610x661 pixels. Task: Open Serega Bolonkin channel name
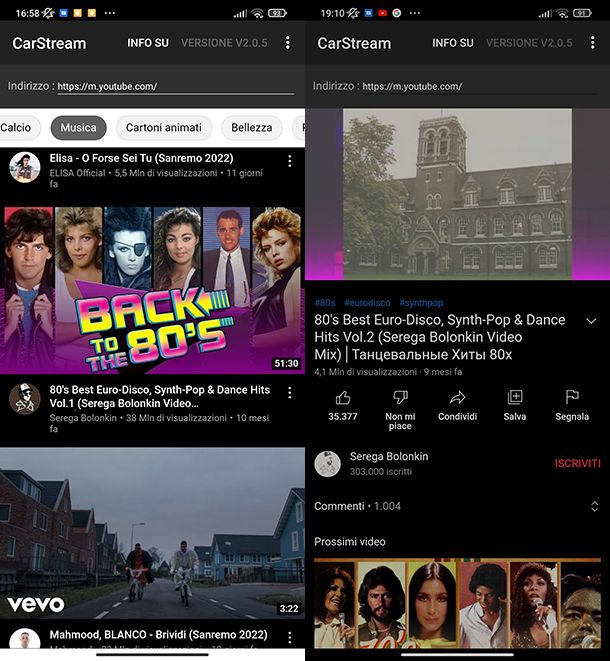coord(389,457)
